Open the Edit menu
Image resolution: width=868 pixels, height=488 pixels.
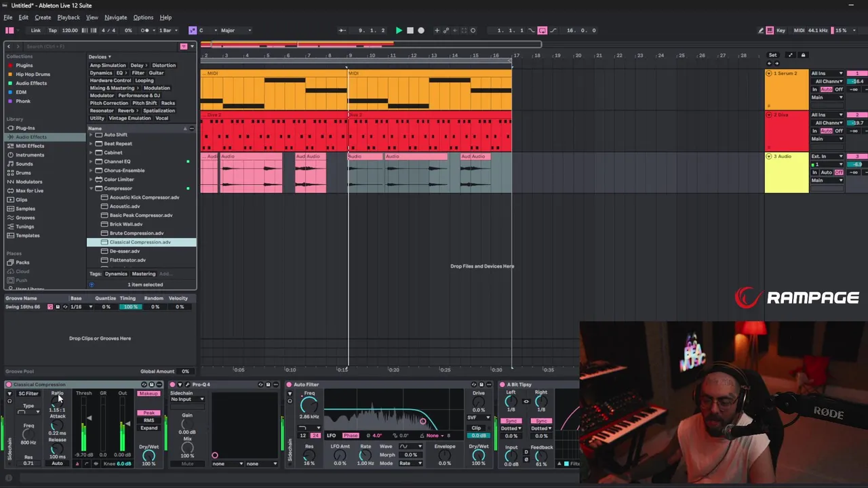point(23,18)
